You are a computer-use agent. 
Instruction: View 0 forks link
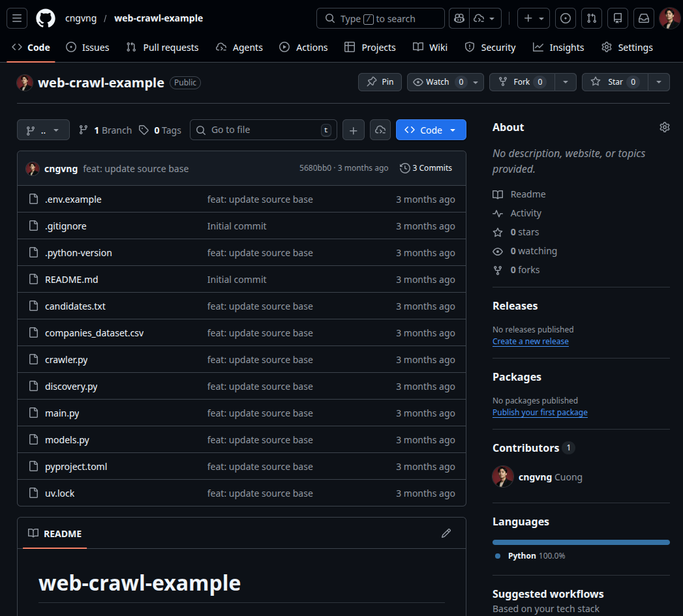[x=516, y=270]
